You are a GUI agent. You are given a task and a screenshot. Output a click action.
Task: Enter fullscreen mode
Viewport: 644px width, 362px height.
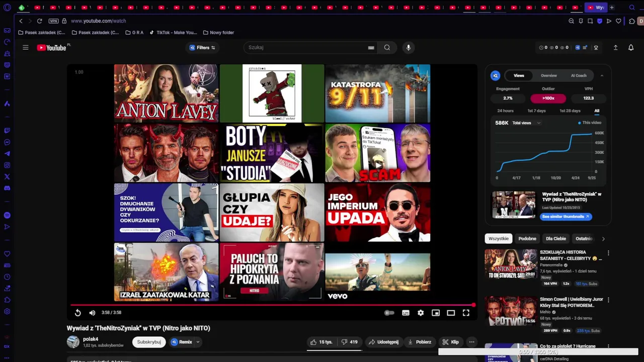466,313
